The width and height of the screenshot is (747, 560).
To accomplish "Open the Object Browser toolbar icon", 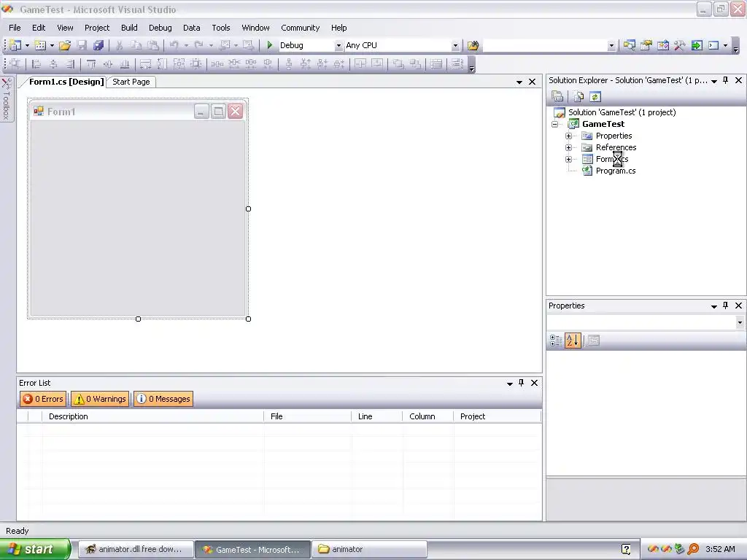I will point(662,45).
